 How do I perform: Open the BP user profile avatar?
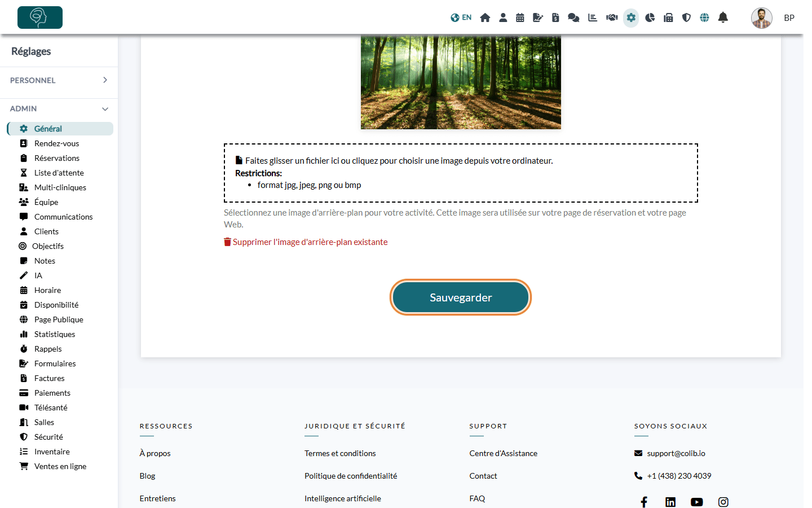761,18
